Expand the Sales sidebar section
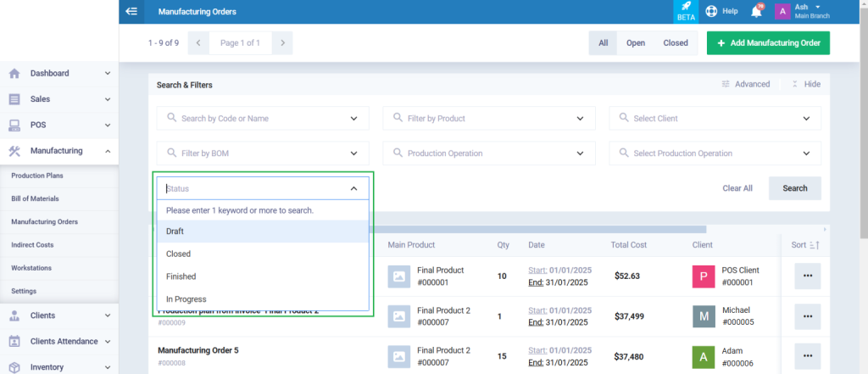The image size is (868, 374). [108, 99]
